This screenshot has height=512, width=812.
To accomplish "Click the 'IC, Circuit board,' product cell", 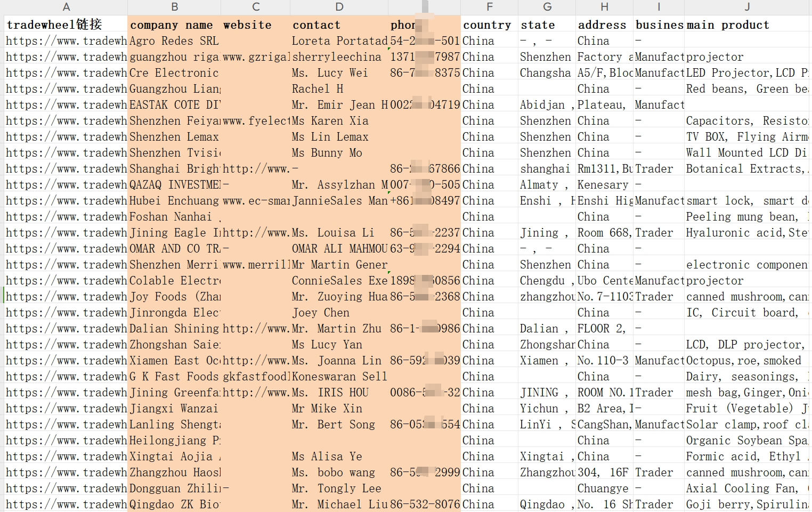I will pos(748,312).
